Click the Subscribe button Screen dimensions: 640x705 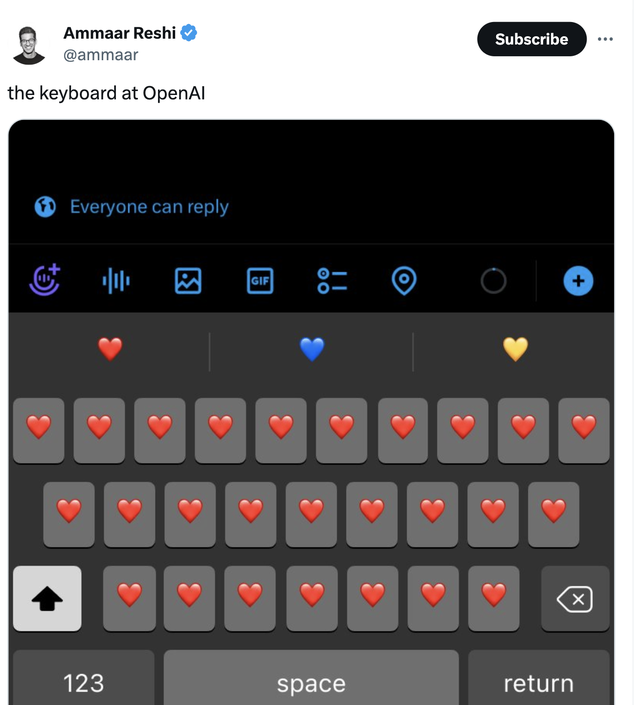point(531,39)
